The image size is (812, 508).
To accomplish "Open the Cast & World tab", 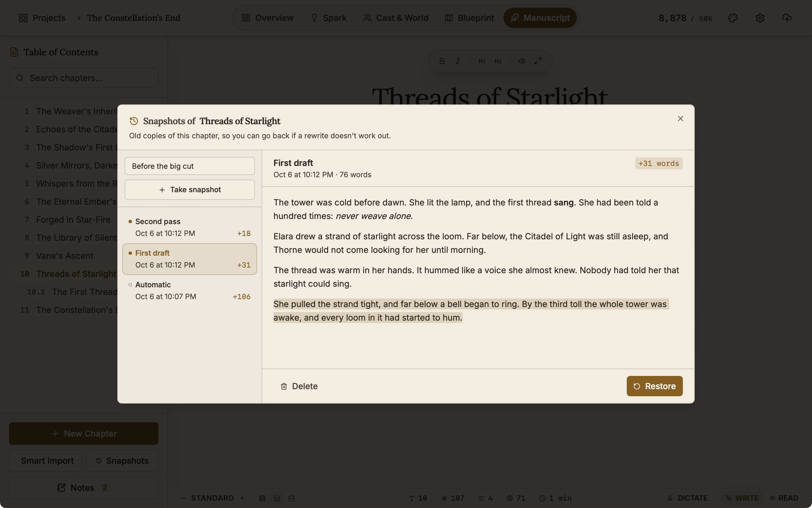I will click(x=396, y=18).
